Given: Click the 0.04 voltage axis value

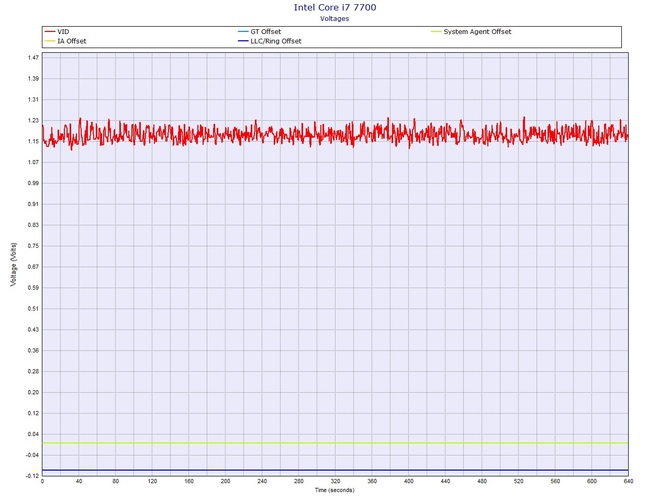Looking at the screenshot, I should [x=33, y=434].
